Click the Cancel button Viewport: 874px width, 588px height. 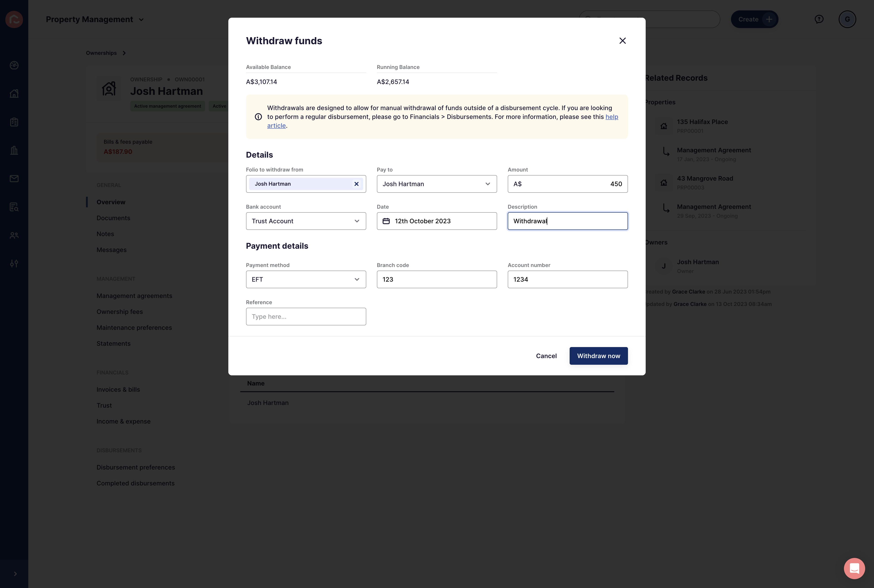click(546, 356)
